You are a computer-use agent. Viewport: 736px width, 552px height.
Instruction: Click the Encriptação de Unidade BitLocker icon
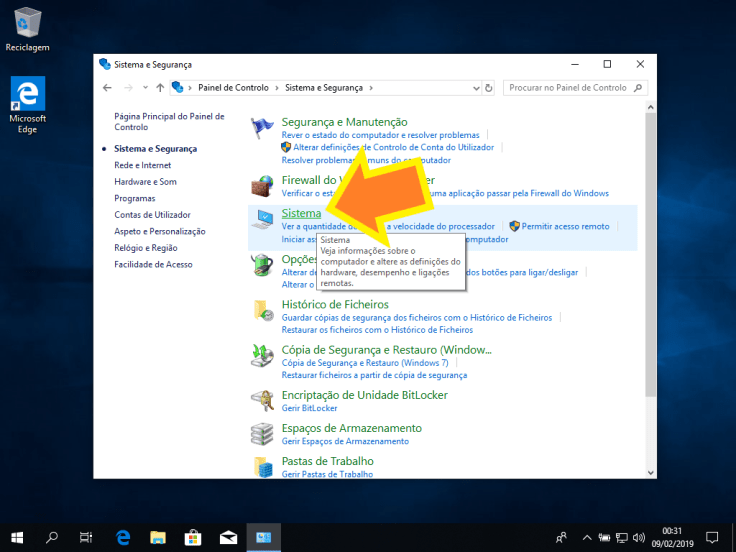[x=263, y=400]
